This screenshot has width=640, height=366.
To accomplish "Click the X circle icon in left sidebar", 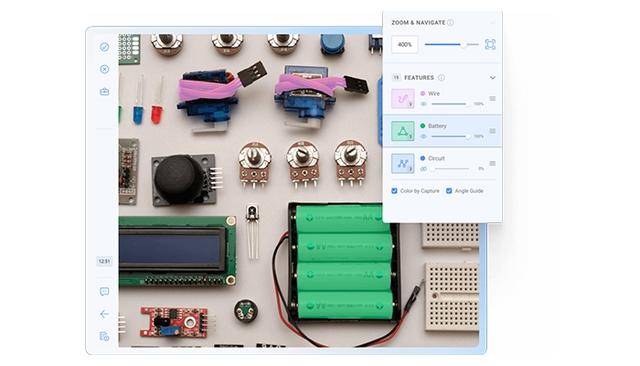I will pos(104,69).
